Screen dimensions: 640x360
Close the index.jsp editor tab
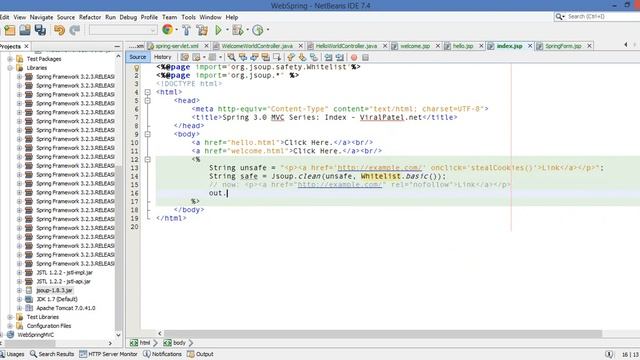pos(530,46)
